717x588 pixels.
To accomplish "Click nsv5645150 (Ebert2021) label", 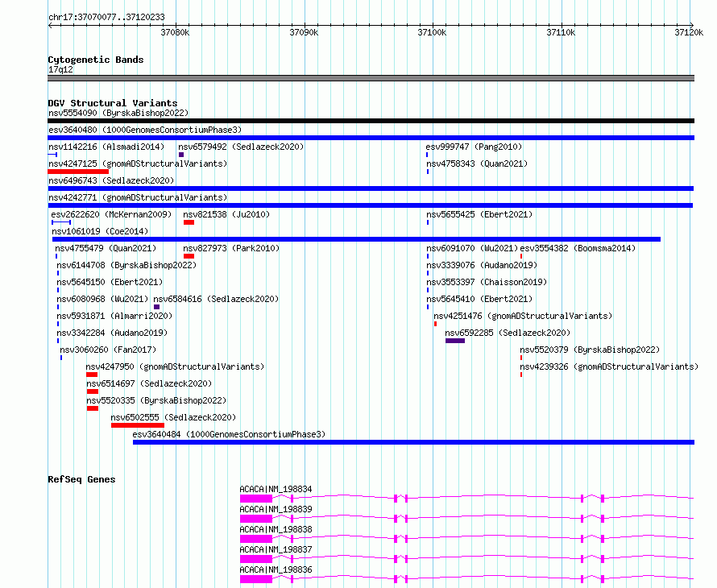I will point(110,282).
